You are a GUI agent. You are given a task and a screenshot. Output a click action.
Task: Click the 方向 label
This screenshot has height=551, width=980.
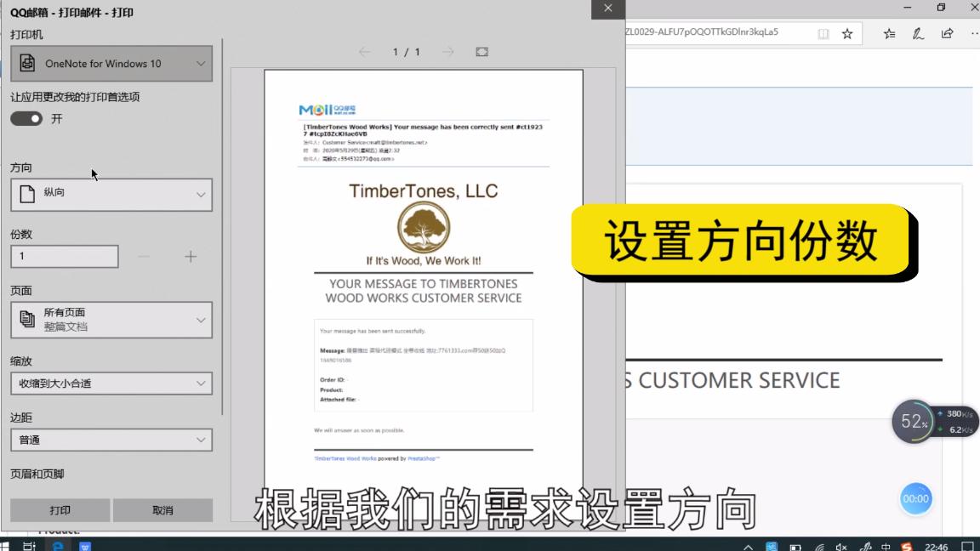pyautogui.click(x=20, y=168)
